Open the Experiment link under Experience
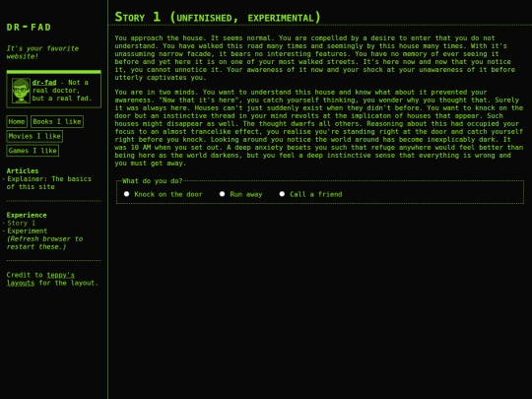Screen dimensions: 532x399 [x=28, y=232]
